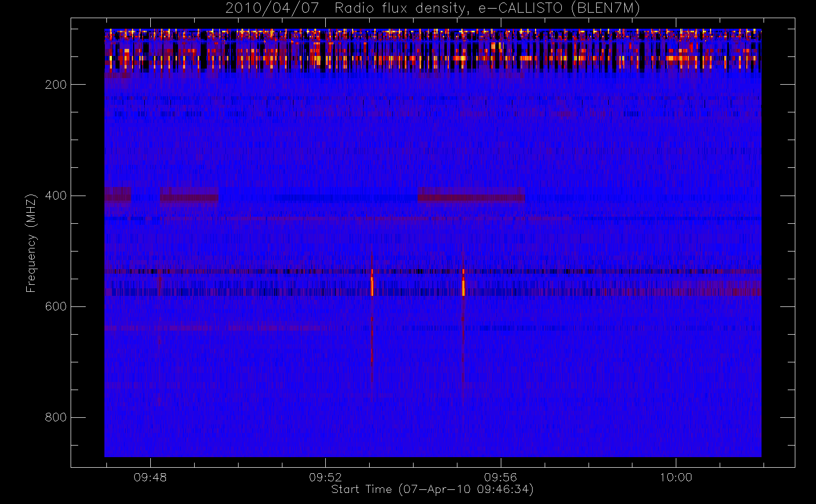Click the 09:48 time tick label

tap(150, 477)
